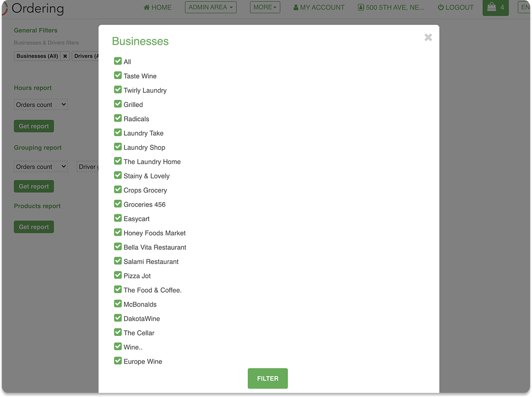Toggle the Laundry Take checkbox

tap(118, 132)
